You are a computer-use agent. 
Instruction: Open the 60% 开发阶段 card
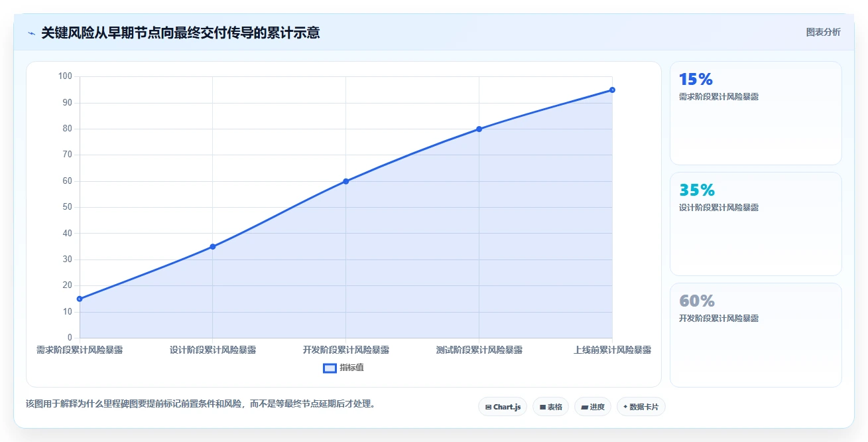pyautogui.click(x=755, y=334)
